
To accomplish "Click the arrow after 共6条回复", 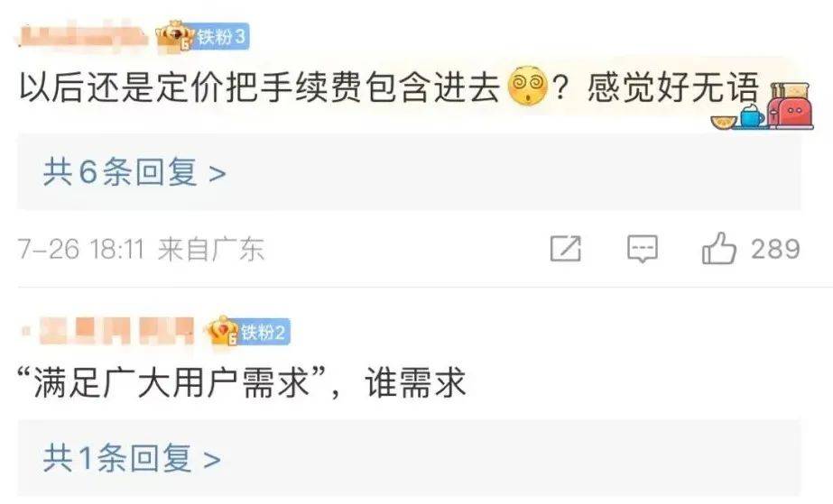I will [218, 173].
